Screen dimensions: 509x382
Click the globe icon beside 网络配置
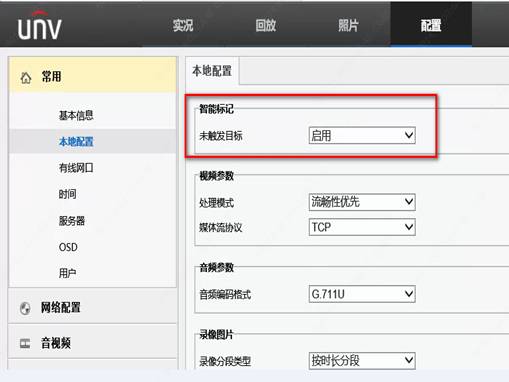25,308
